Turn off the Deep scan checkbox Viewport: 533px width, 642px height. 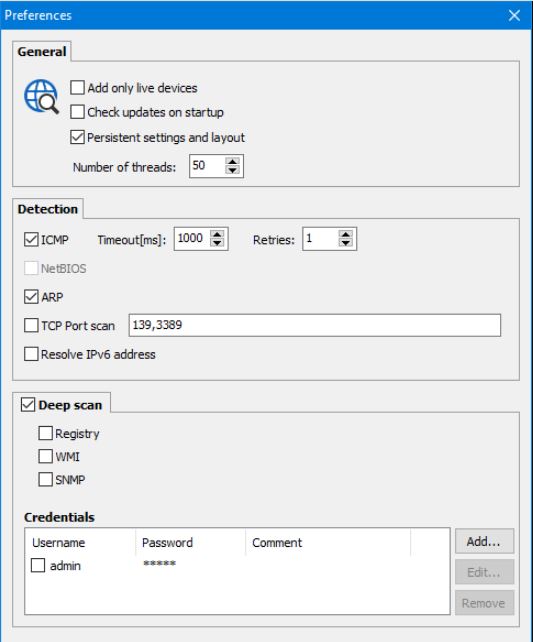(x=28, y=405)
